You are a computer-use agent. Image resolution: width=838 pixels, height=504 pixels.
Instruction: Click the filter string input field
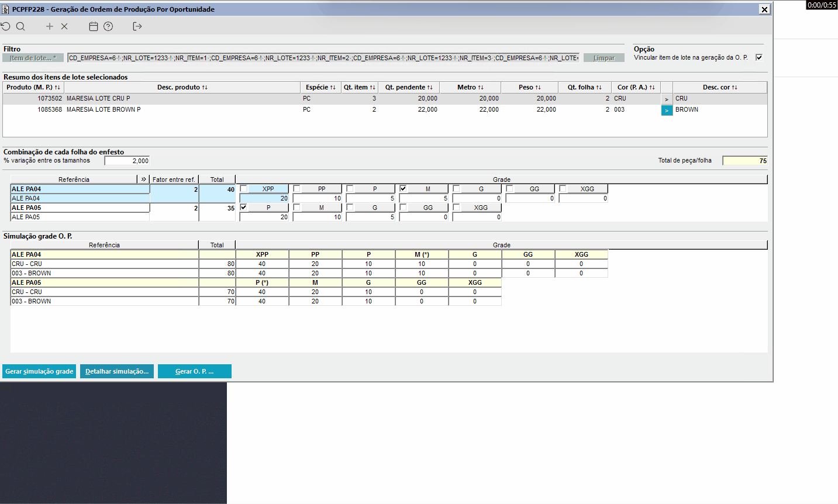(x=323, y=58)
